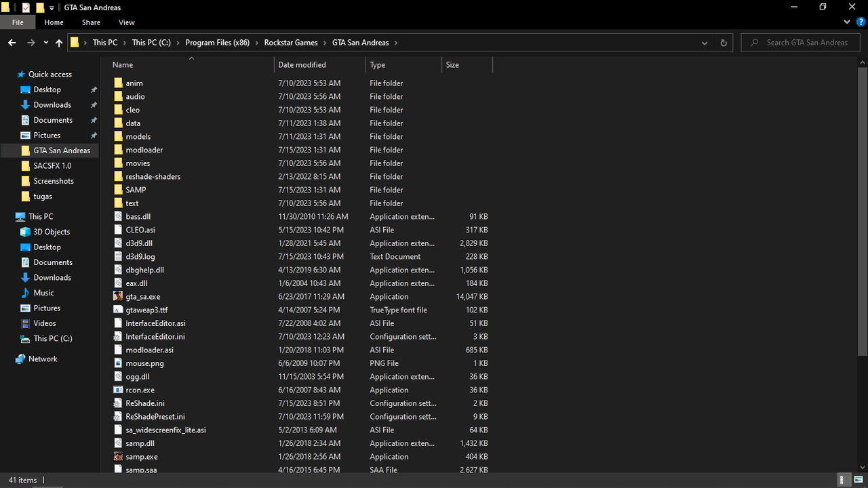Select This PC (C:) drive in sidebar
868x488 pixels.
pyautogui.click(x=53, y=339)
